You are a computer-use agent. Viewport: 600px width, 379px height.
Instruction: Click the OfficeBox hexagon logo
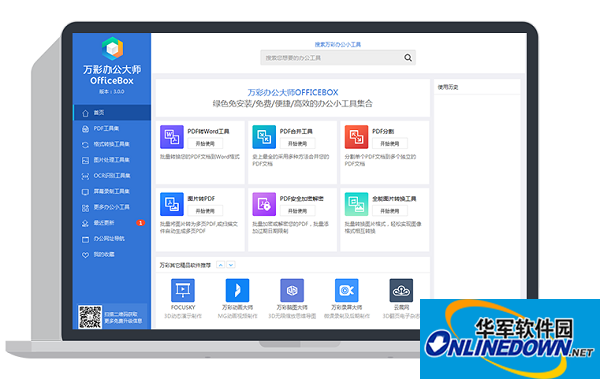click(112, 49)
